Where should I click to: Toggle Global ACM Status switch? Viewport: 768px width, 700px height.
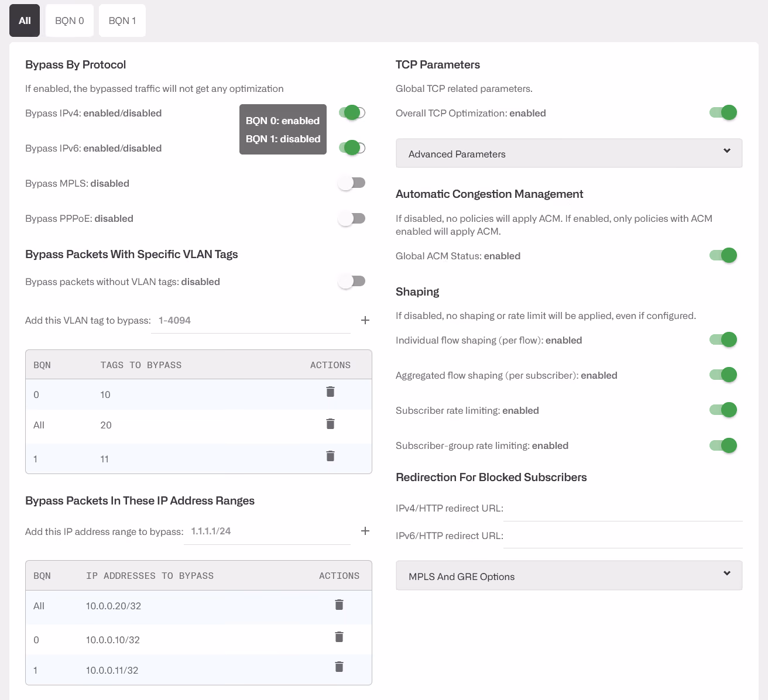coord(723,255)
